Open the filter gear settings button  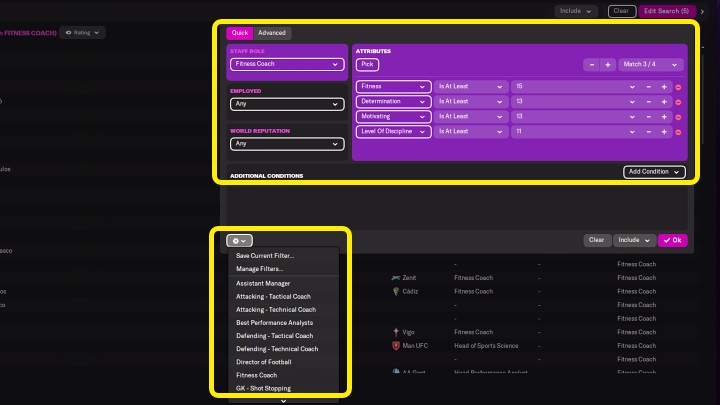[x=239, y=240]
